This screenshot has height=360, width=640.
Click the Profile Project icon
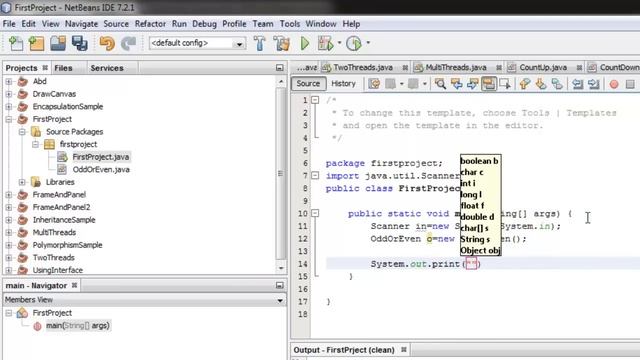click(354, 43)
